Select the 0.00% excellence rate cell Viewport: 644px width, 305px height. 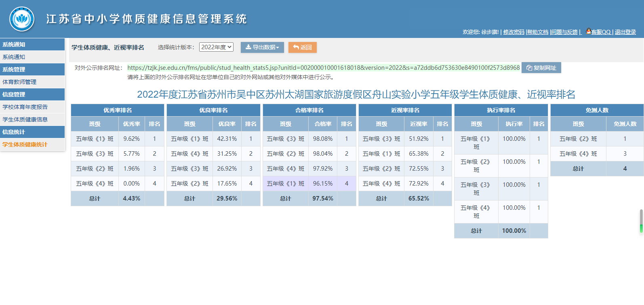132,184
